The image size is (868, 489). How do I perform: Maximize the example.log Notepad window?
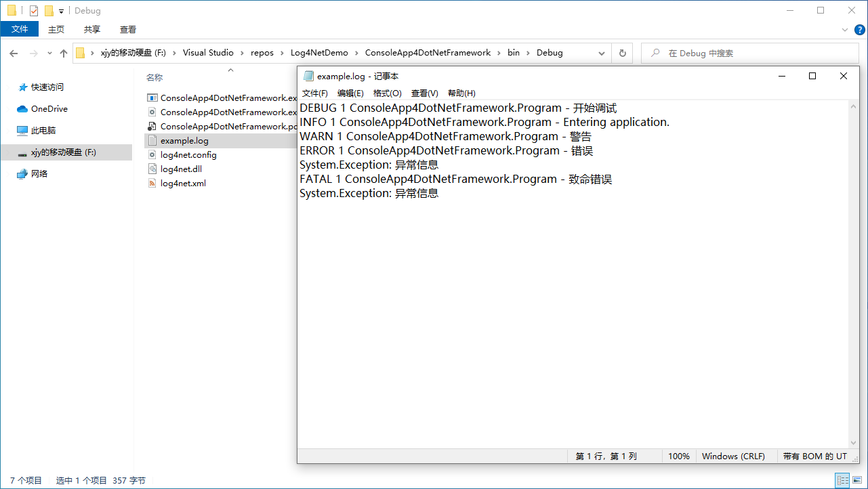pyautogui.click(x=812, y=76)
